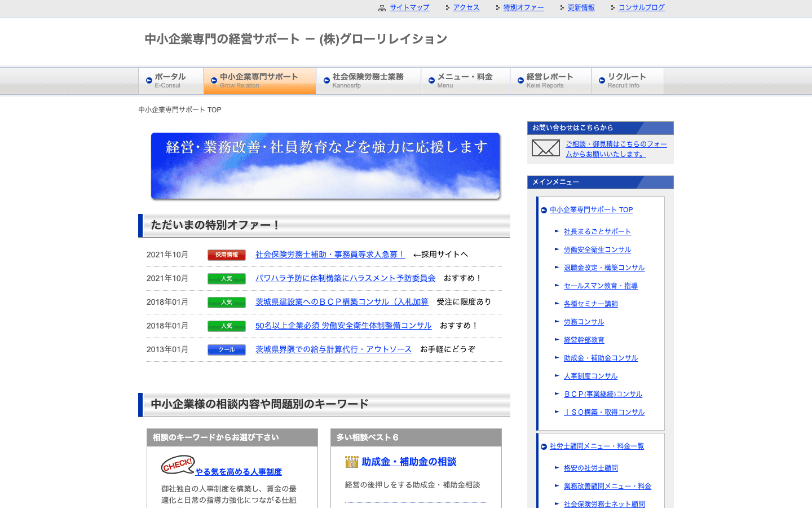
Task: Click the site title 中小企業専門の経営サポート
Action: coord(296,39)
